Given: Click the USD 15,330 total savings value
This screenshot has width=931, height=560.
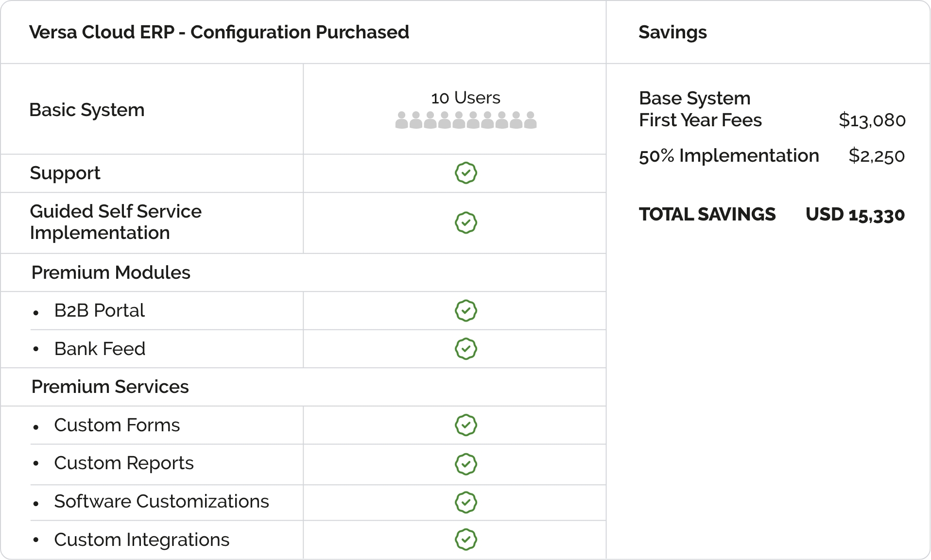Looking at the screenshot, I should [x=855, y=214].
